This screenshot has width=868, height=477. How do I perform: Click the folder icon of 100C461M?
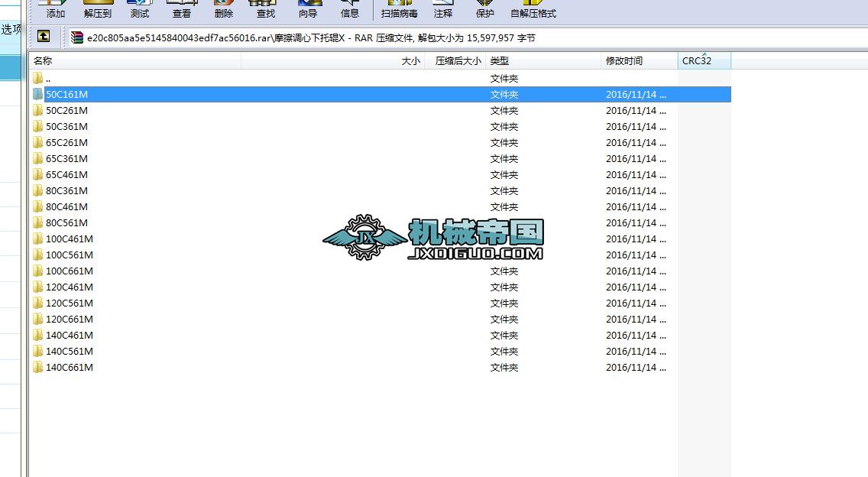pyautogui.click(x=37, y=238)
